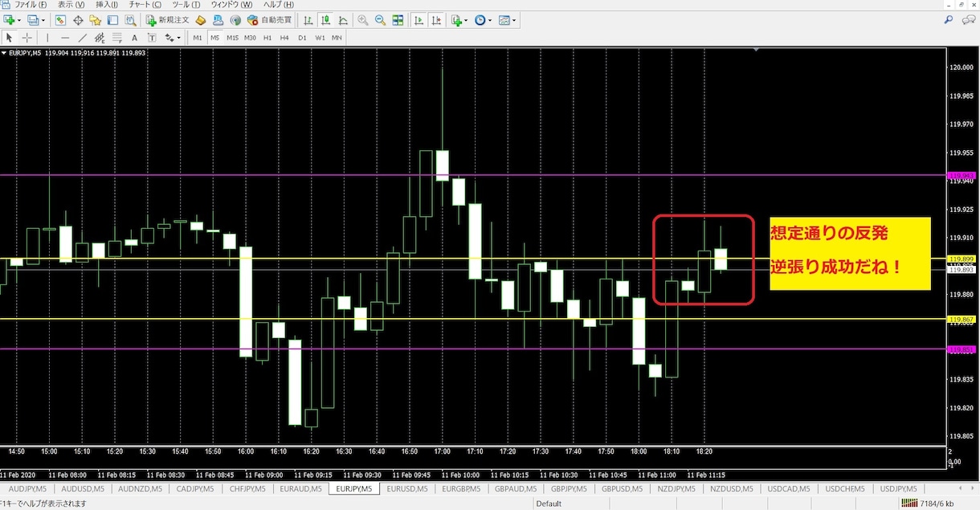Toggle the Terminal panel icon
Screen dimensions: 980x510
(x=113, y=20)
